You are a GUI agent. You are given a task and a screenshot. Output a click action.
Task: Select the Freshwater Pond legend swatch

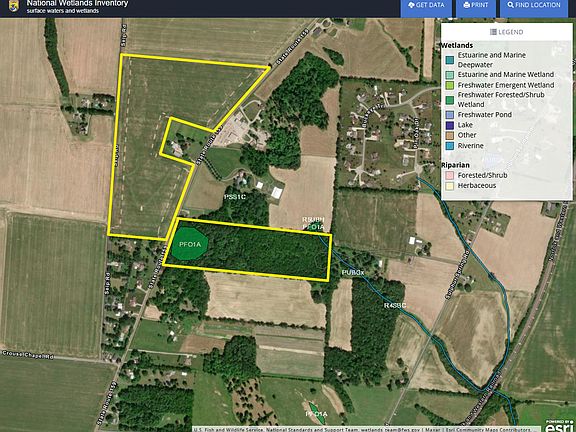449,115
